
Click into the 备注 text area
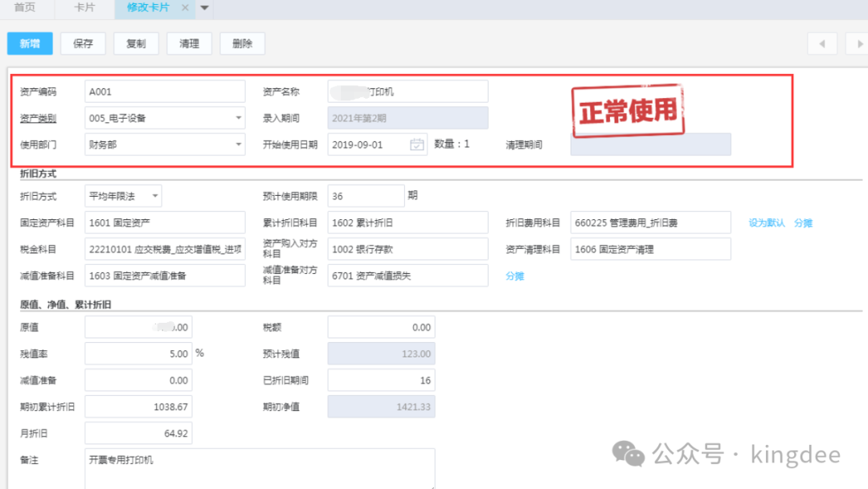(x=260, y=468)
